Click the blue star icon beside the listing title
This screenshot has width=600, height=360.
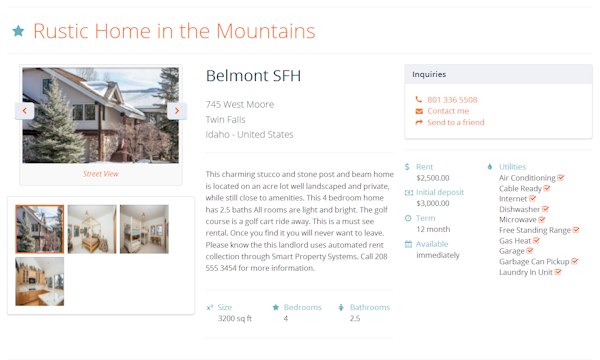[18, 31]
